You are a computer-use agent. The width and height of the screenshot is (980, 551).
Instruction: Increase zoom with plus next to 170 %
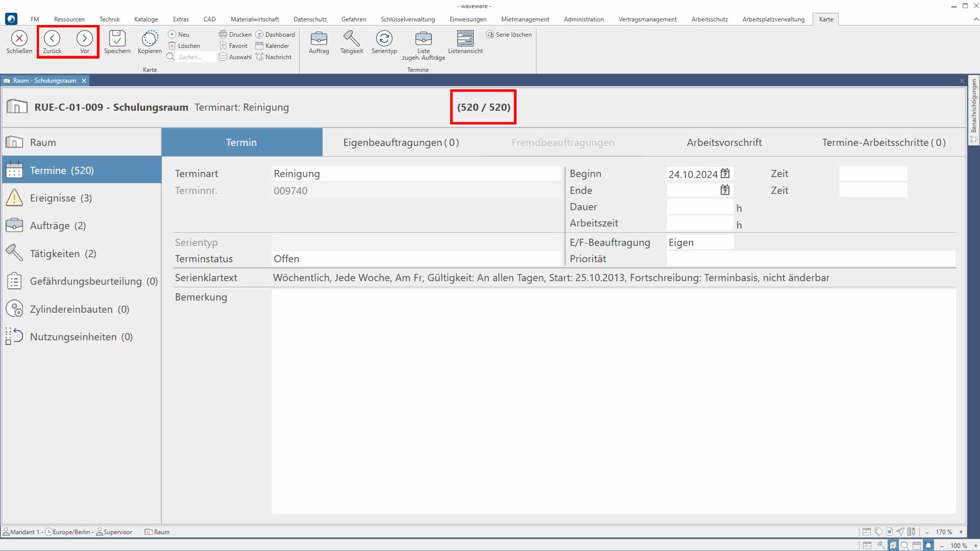pos(961,532)
